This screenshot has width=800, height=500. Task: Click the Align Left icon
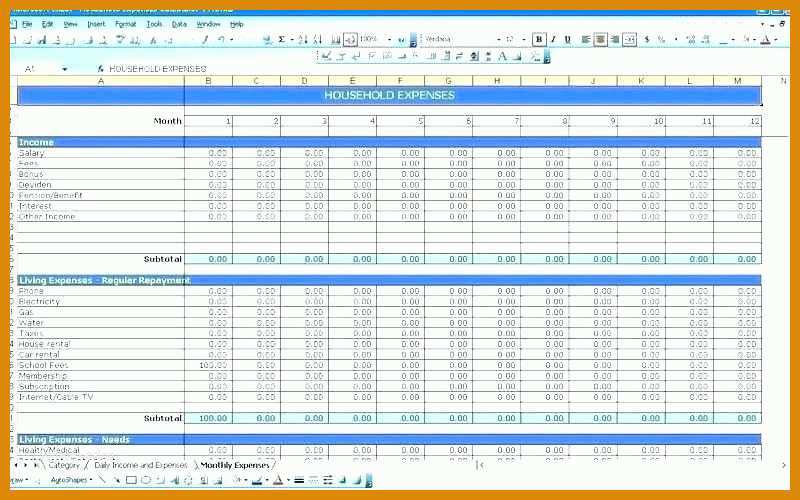click(586, 39)
